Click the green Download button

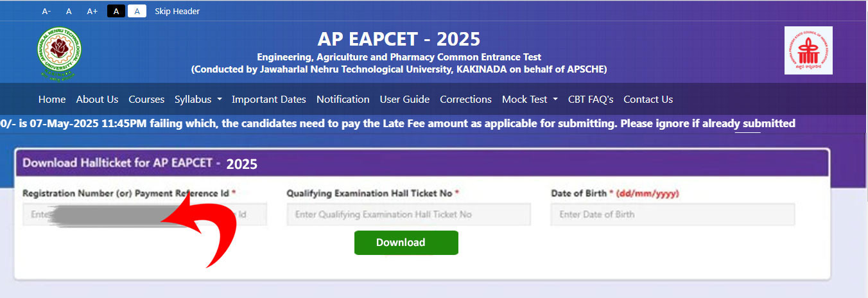pos(406,243)
